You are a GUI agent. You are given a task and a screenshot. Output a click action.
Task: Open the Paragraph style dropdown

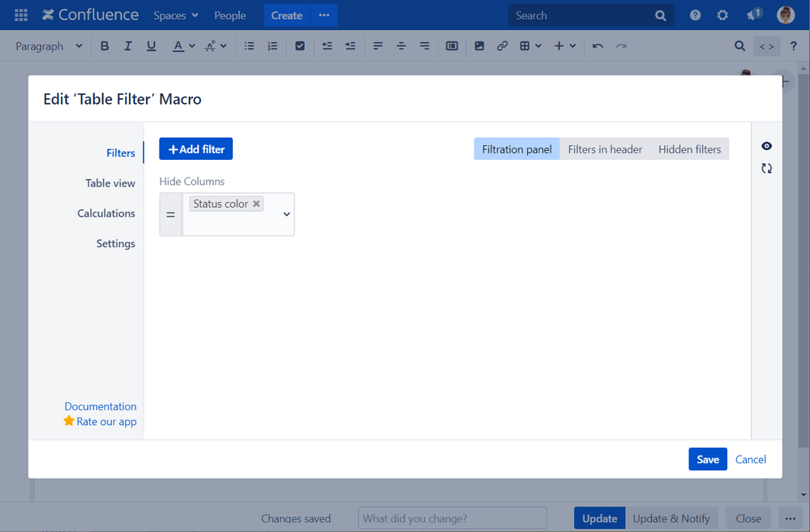49,46
